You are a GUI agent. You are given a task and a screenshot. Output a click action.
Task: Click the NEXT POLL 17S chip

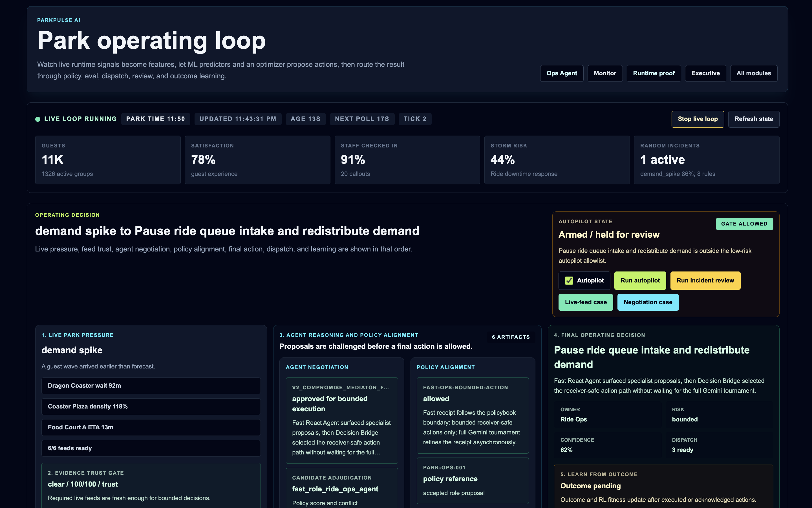[x=362, y=119]
